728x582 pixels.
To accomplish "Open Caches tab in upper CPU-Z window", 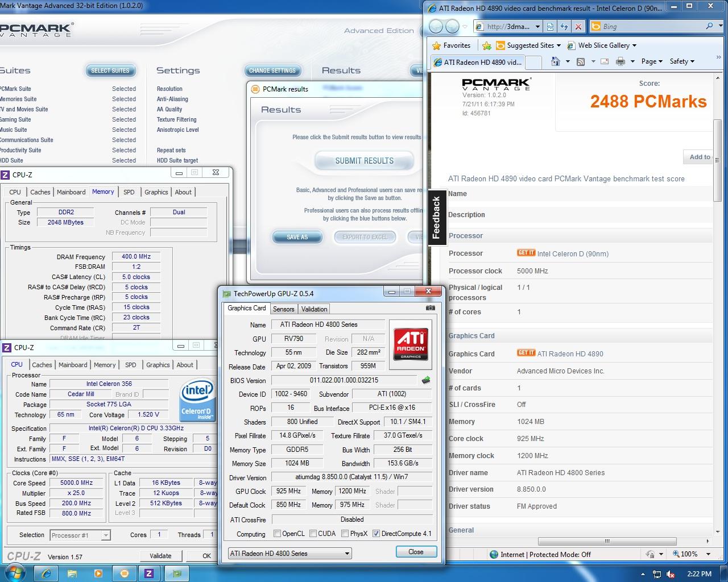I will pos(40,192).
